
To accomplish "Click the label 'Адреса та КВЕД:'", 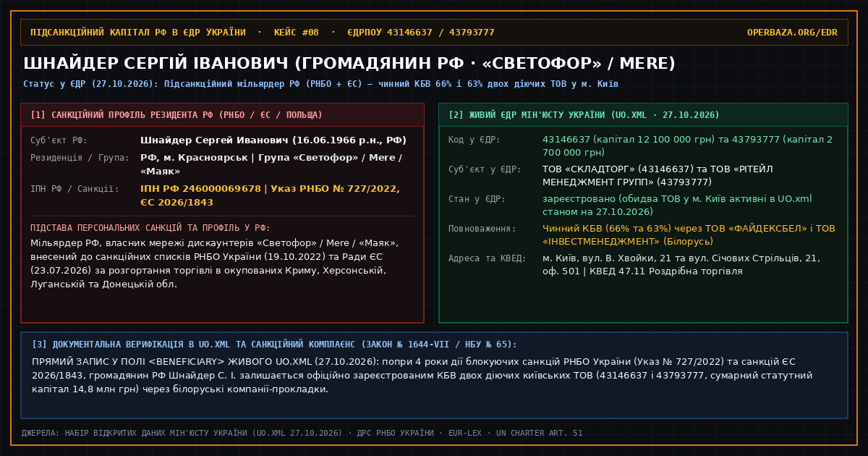I will [488, 258].
